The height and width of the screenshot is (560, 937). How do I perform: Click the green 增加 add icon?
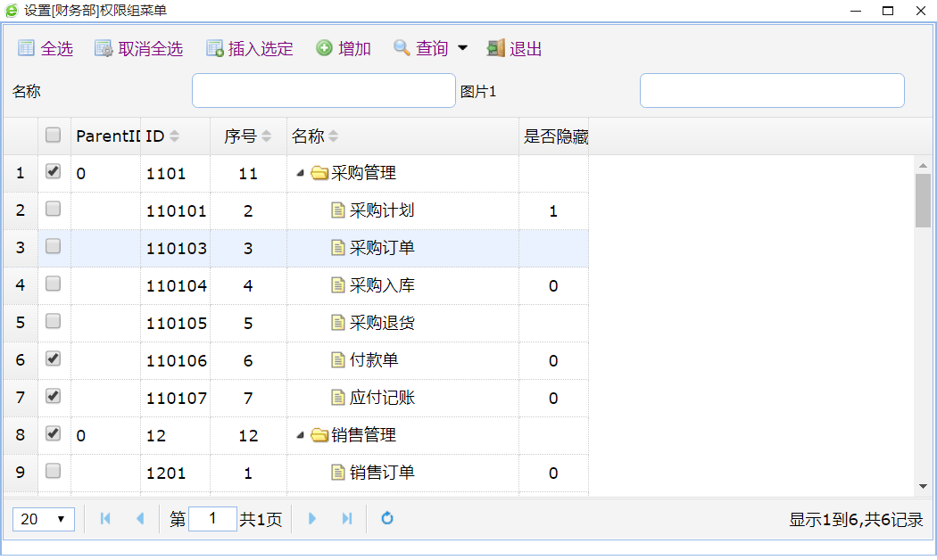pos(324,48)
